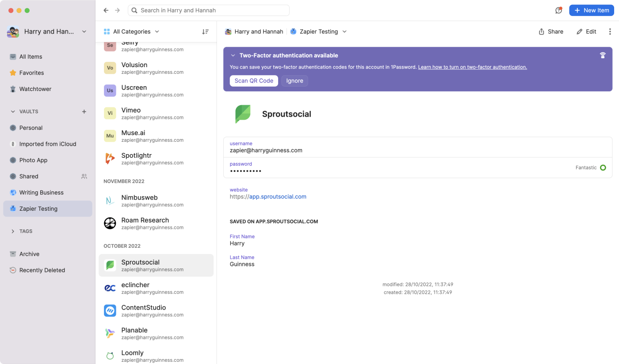Click the Scan QR Code button
619x364 pixels.
(x=254, y=81)
